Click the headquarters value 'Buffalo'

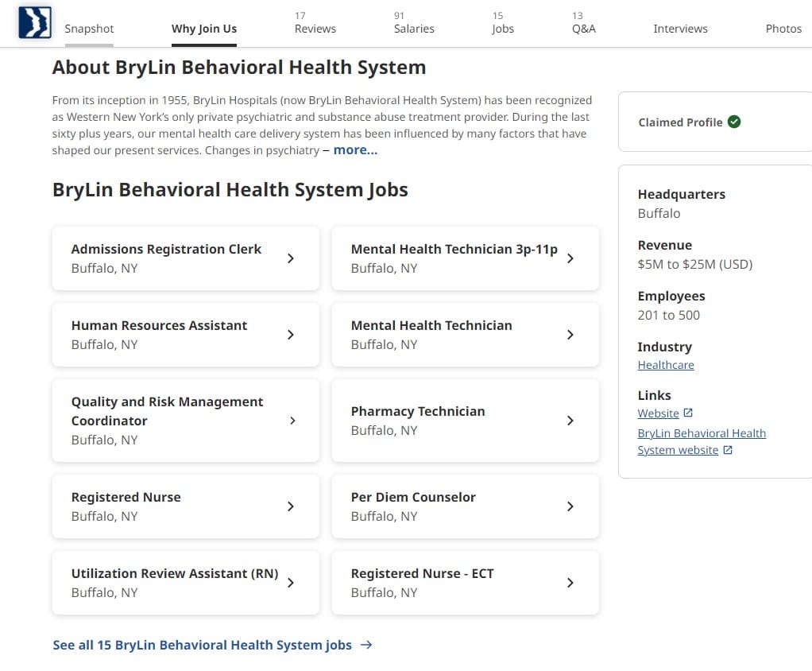click(x=659, y=214)
